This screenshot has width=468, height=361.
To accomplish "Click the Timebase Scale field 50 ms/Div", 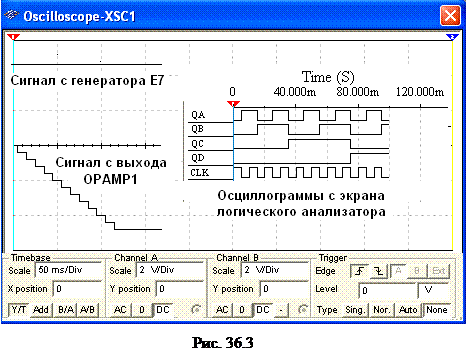I will (68, 270).
